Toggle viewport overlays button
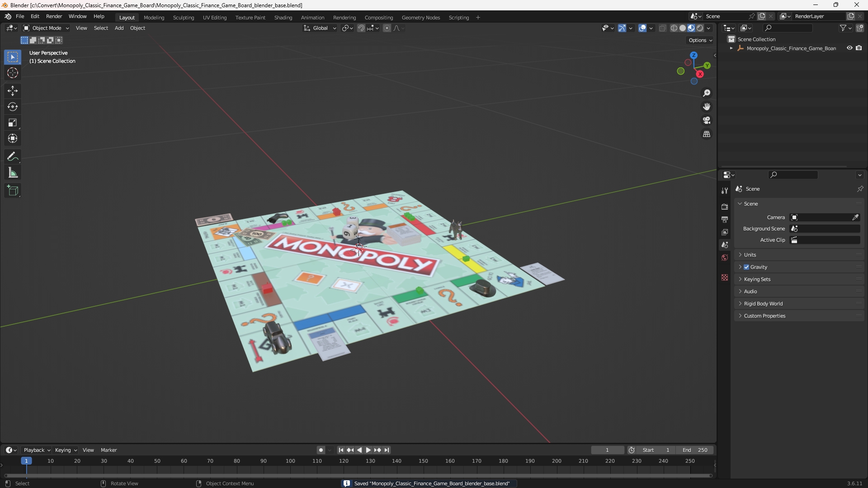 click(x=642, y=28)
